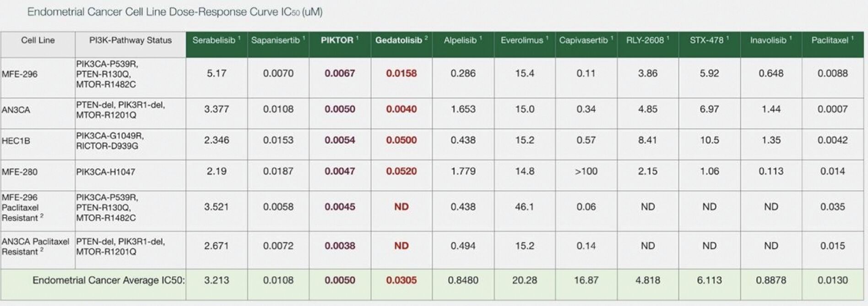Select the PIKTOR column header

(340, 44)
